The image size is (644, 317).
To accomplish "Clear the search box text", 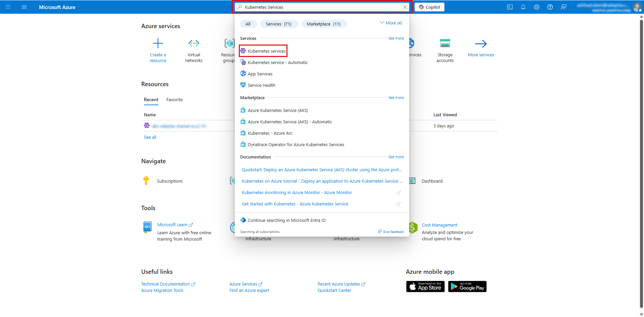I will tap(405, 7).
